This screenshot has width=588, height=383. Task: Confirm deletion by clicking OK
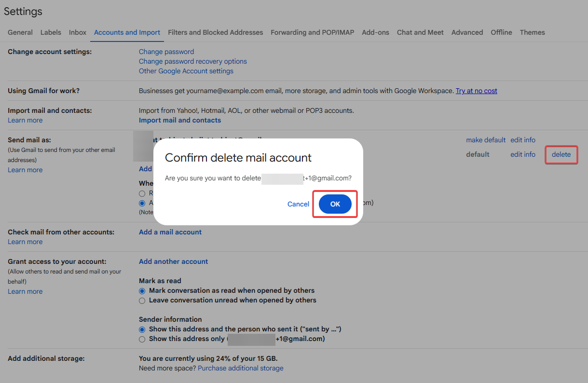335,204
